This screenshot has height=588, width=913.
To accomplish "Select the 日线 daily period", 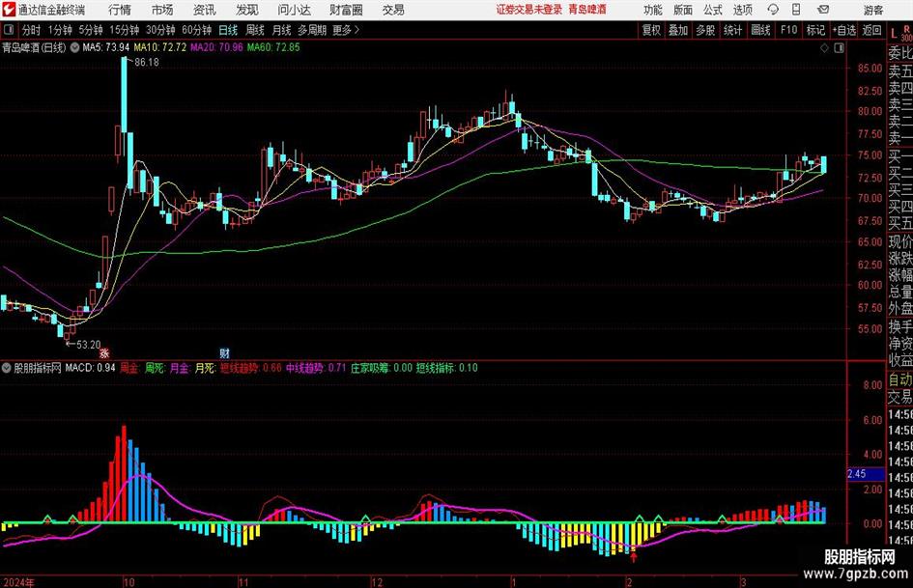I will click(228, 30).
